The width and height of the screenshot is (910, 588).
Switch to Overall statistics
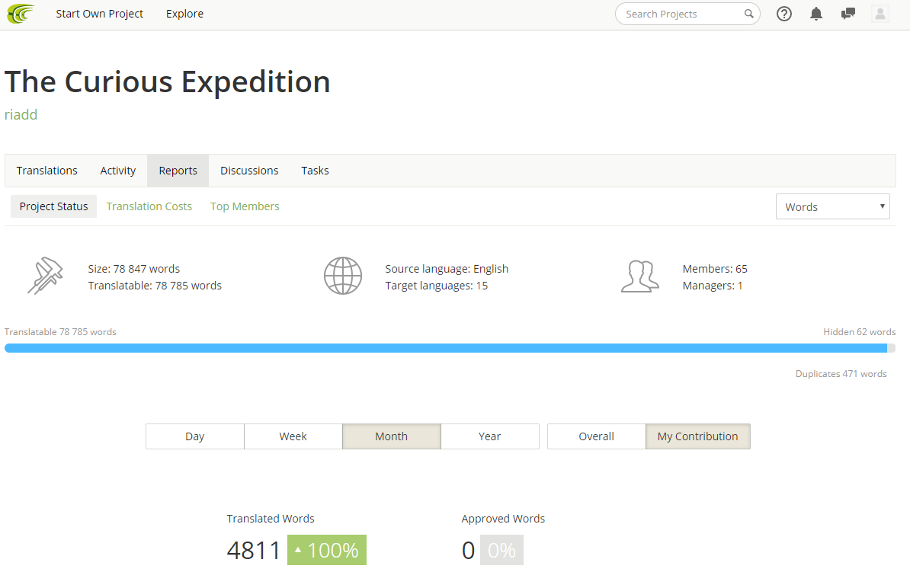coord(597,436)
